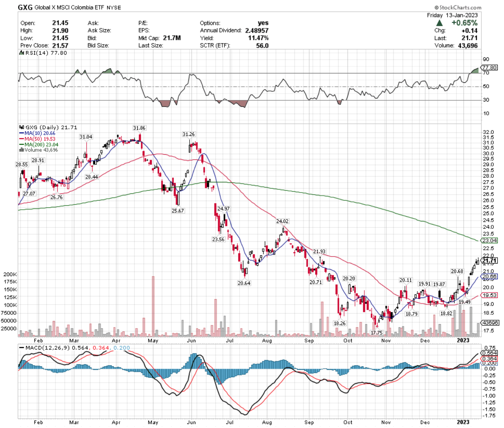Click the 20.68 January high annotation
Image resolution: width=504 pixels, height=428 pixels.
(457, 271)
